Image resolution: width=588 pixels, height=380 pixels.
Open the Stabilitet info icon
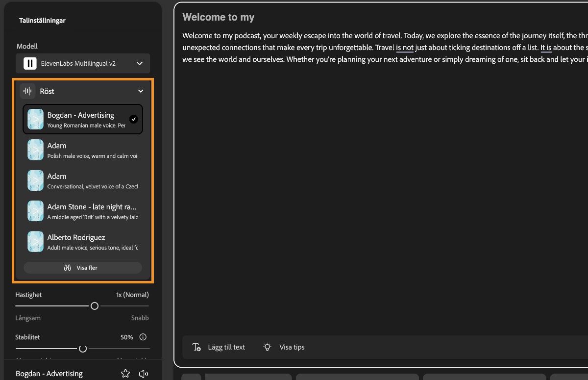click(143, 337)
